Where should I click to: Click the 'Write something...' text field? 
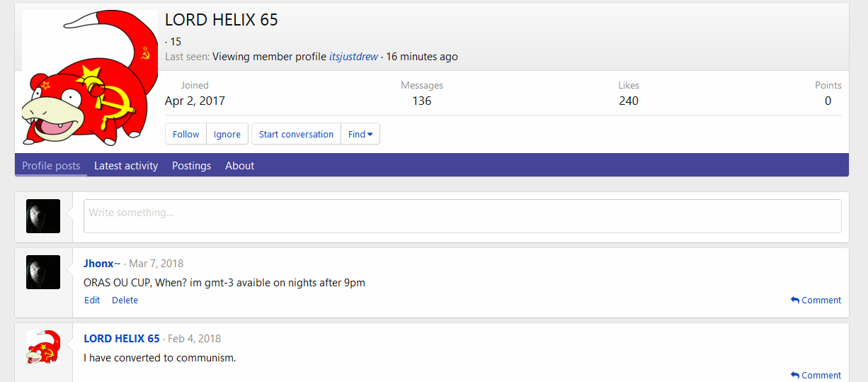tap(462, 216)
